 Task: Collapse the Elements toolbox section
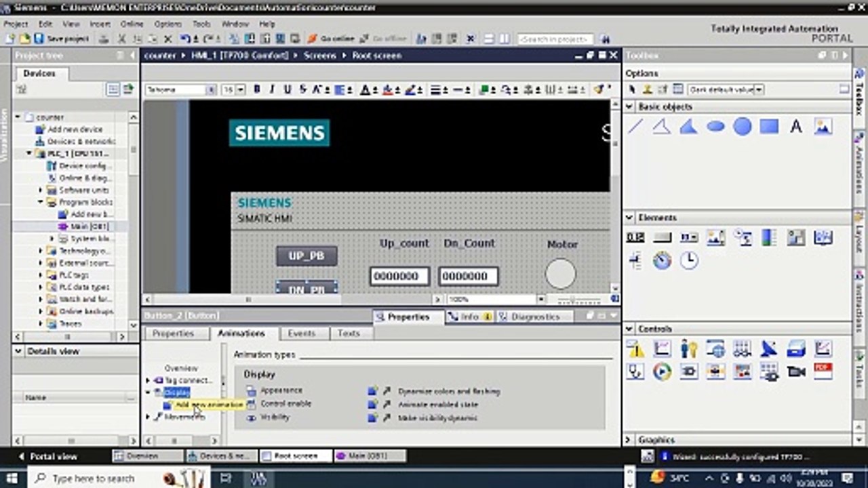tap(629, 218)
